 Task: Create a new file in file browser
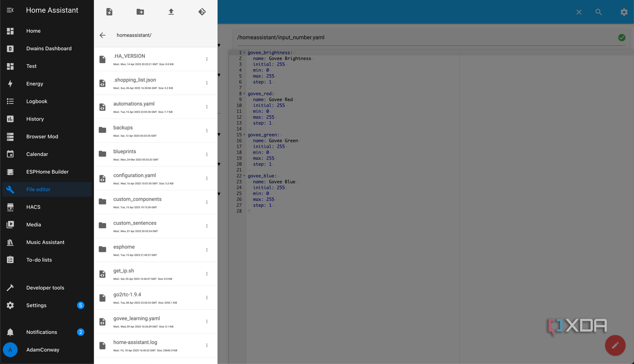[x=110, y=12]
